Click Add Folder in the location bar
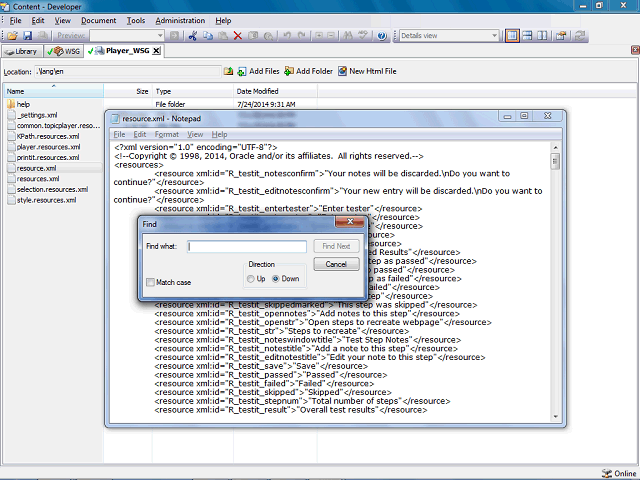640x480 pixels. [309, 71]
